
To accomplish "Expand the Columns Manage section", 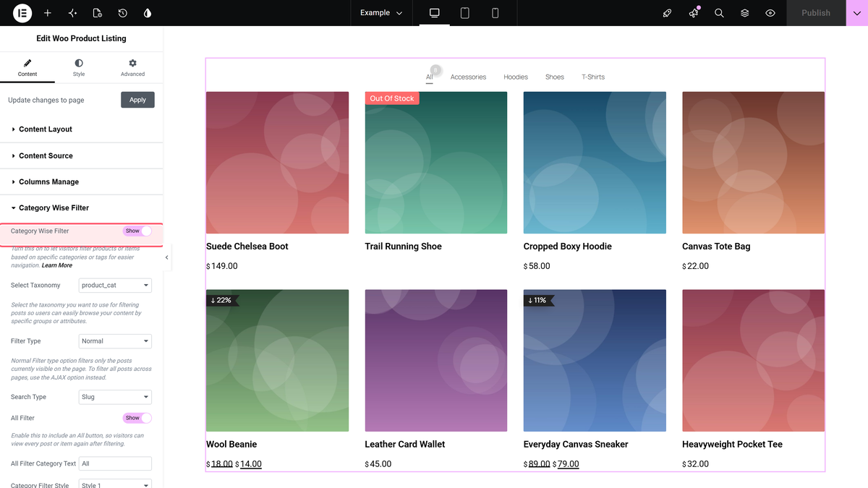I will [x=82, y=181].
